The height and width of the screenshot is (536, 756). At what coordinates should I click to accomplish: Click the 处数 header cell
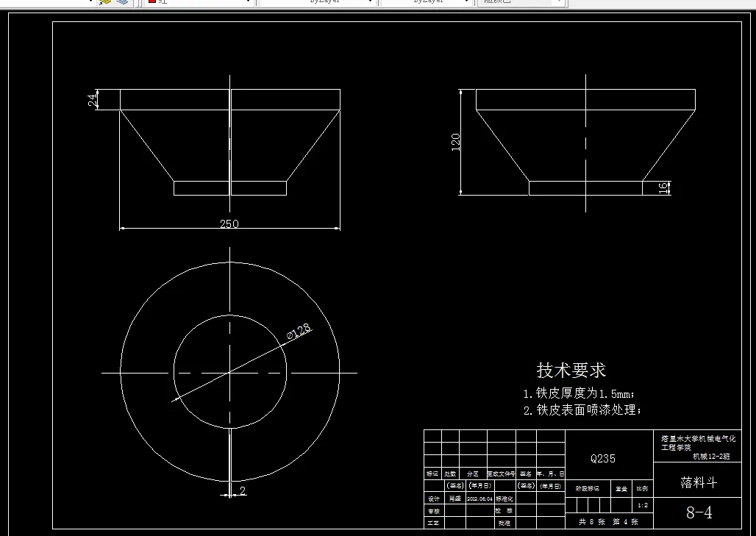coord(450,474)
